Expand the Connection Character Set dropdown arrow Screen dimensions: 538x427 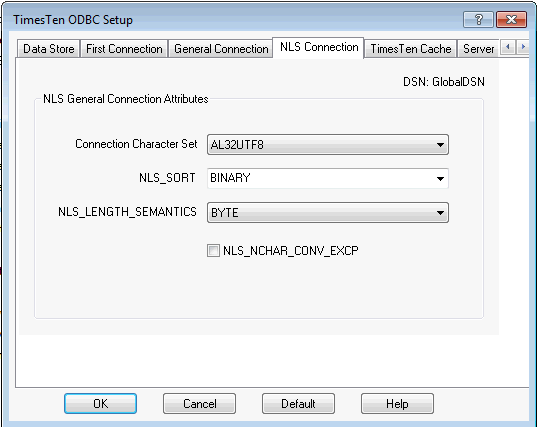tap(440, 145)
